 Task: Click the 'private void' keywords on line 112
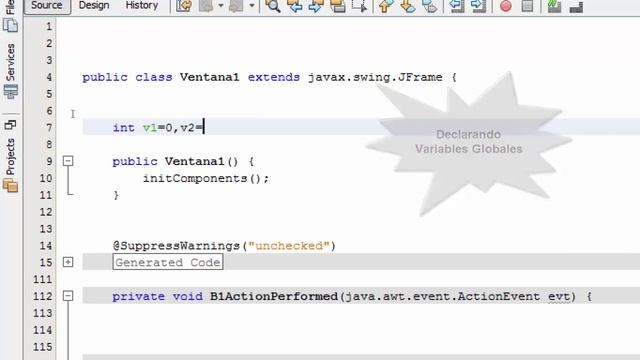pos(157,296)
